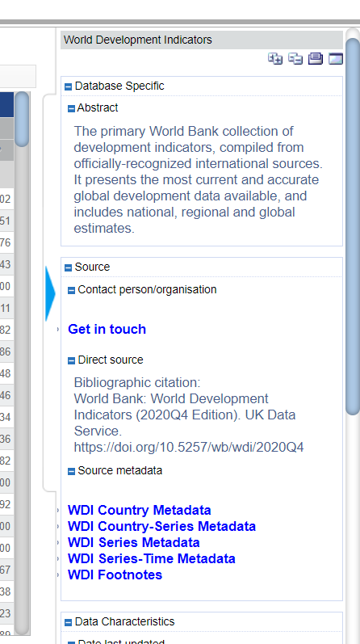Open the WDI Footnotes link
This screenshot has width=360, height=644.
(115, 575)
